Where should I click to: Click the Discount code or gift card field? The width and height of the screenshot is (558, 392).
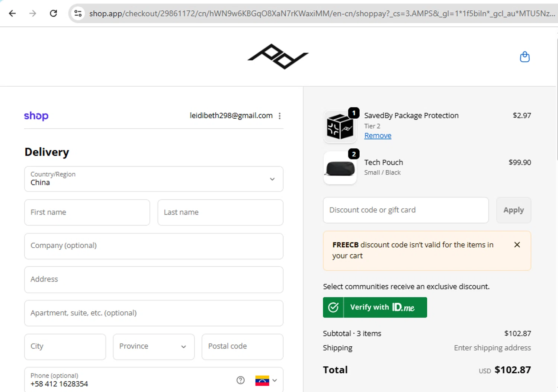[x=405, y=210]
